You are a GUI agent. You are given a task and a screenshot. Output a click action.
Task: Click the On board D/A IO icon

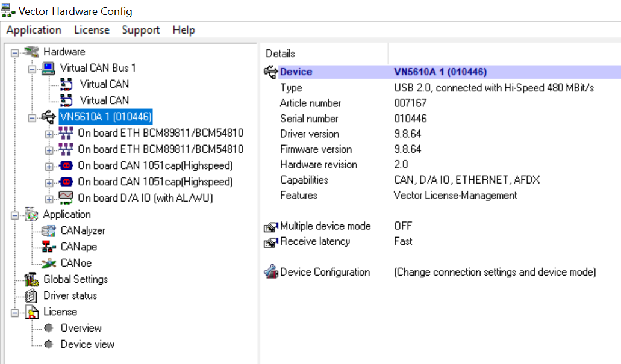(66, 197)
